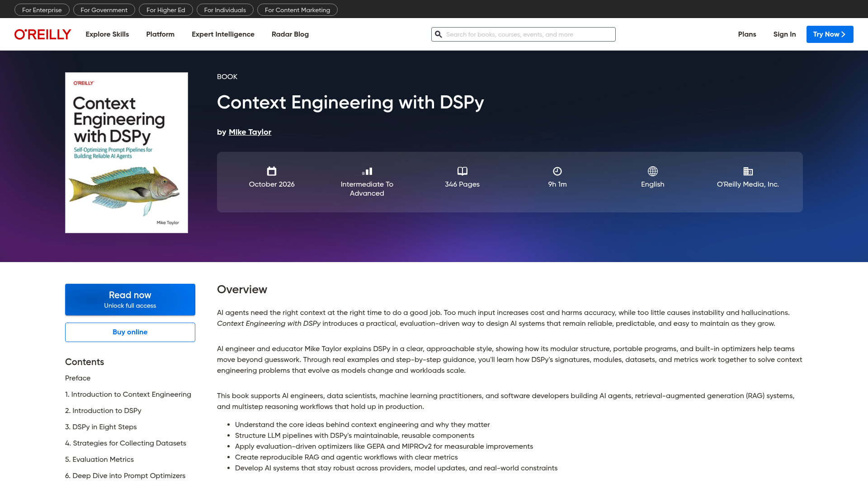This screenshot has width=868, height=488.
Task: Click the globe icon above English
Action: coord(653,171)
